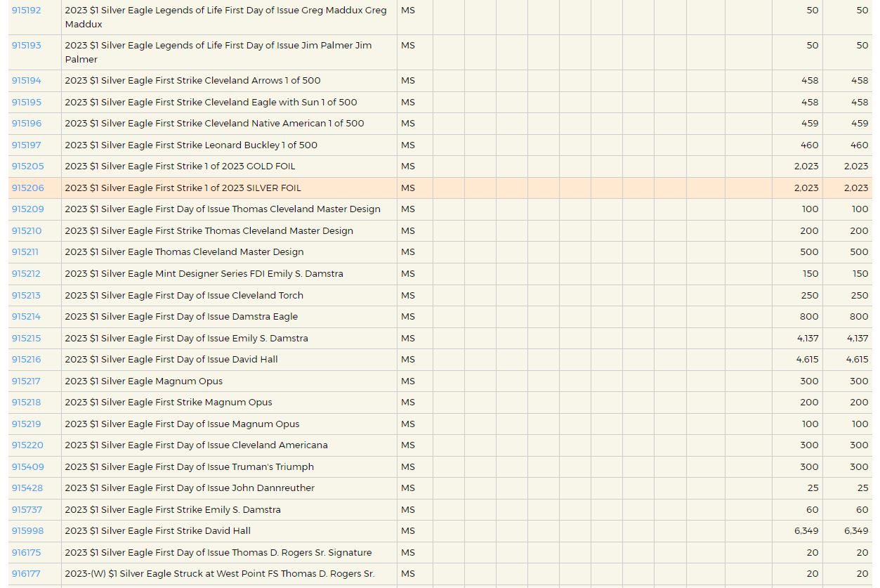Click the 4,137 total in the last column
Screen dimensions: 880x588
tap(857, 339)
